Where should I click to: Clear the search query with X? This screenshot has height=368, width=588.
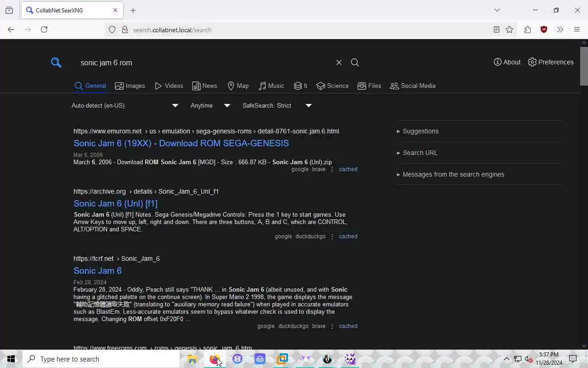point(339,63)
